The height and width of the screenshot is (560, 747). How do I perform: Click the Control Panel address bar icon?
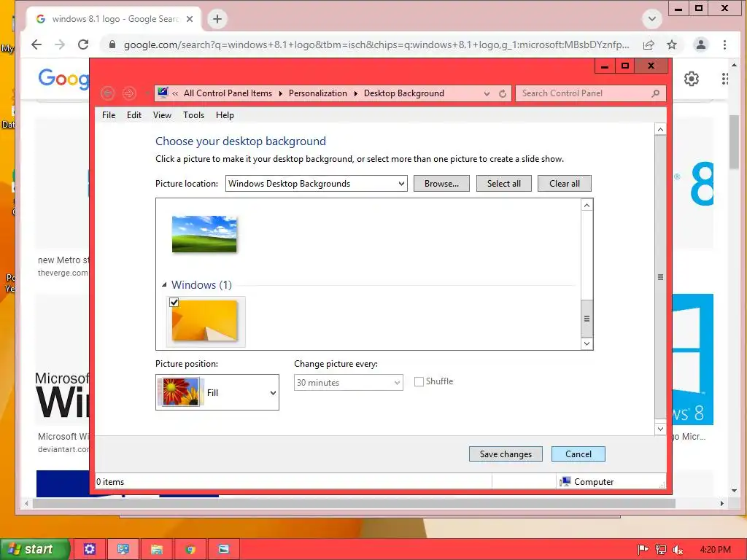pyautogui.click(x=163, y=93)
